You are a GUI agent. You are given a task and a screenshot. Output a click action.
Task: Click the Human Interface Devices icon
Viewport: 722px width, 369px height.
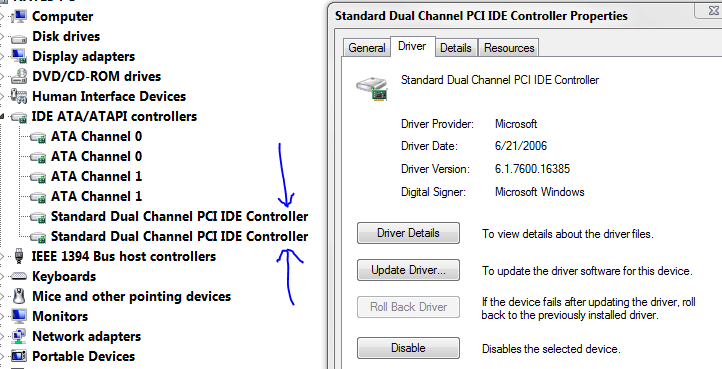point(19,96)
